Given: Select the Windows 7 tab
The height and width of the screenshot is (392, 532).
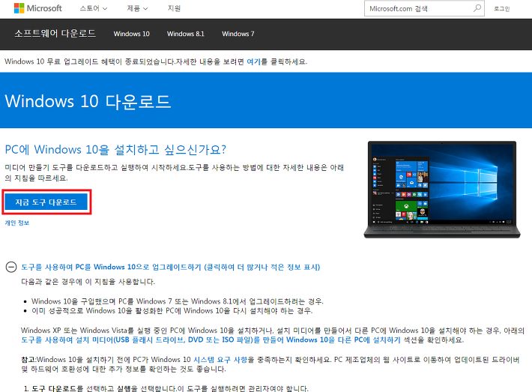Looking at the screenshot, I should (x=238, y=34).
